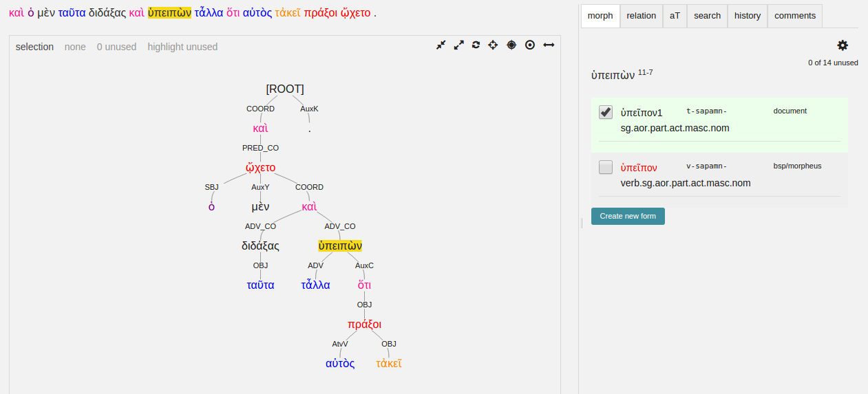Click the expand tree icon
Screen dimensions: 868x394
(458, 45)
